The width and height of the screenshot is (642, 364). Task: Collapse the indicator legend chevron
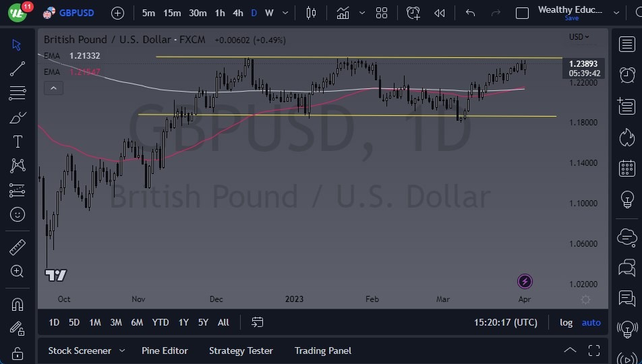tap(53, 88)
